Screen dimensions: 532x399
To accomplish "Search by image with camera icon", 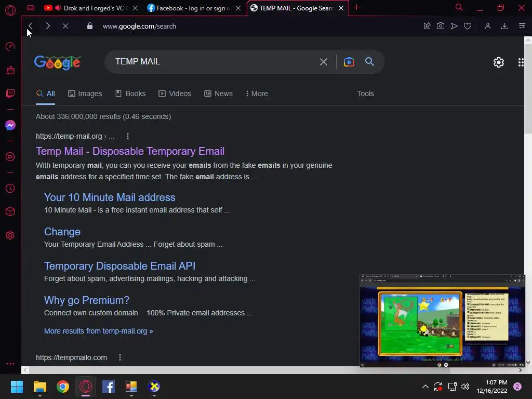I will tap(349, 62).
